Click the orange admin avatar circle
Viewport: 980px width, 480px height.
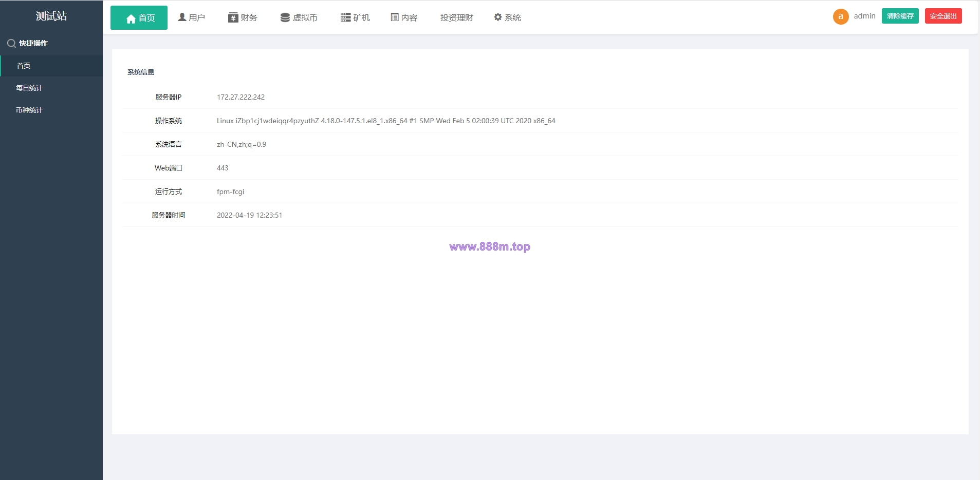click(x=841, y=16)
